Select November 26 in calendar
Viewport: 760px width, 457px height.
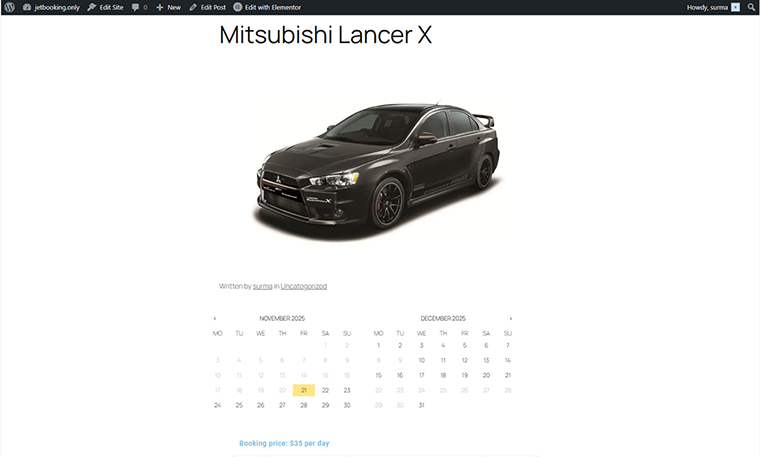[261, 405]
